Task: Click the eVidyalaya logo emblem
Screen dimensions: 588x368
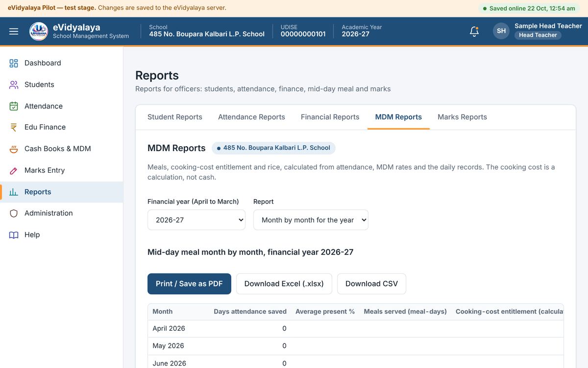Action: tap(39, 31)
